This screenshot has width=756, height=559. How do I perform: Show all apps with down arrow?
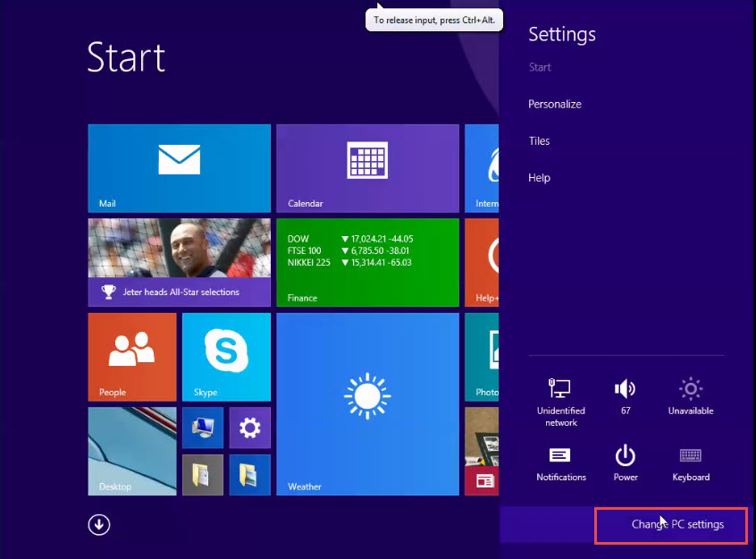click(99, 525)
